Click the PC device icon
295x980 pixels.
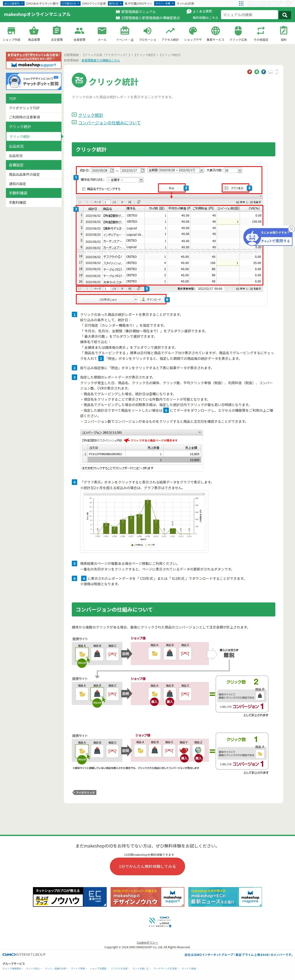(270, 72)
